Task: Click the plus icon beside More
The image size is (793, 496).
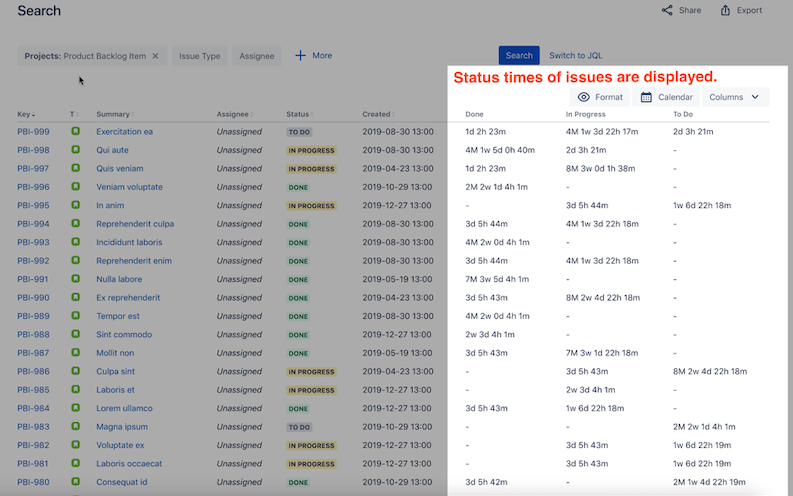Action: (x=300, y=56)
